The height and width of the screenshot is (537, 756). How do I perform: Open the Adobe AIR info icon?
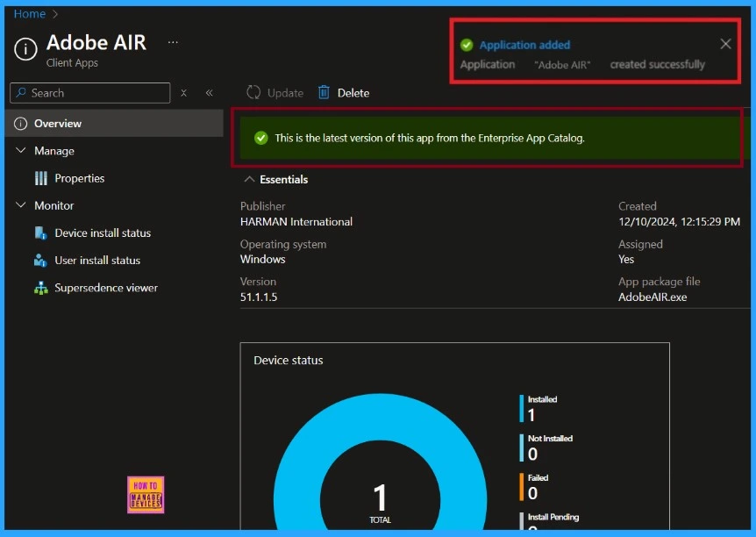[x=25, y=49]
